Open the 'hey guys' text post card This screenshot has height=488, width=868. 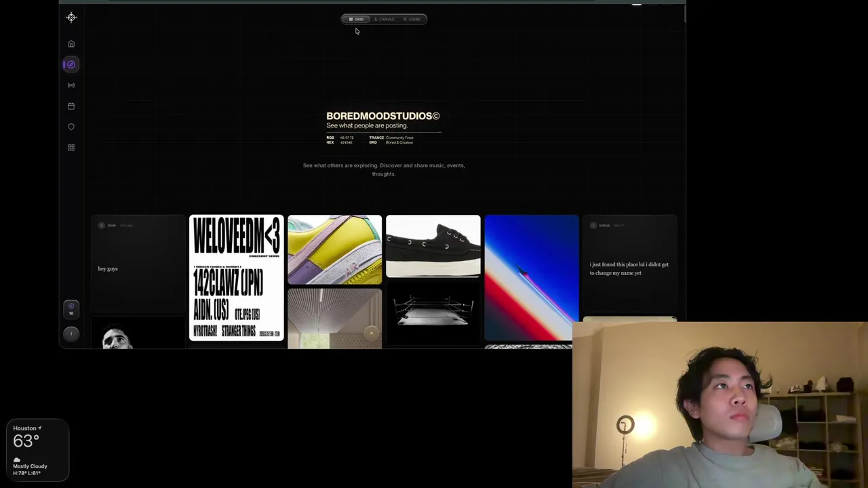pyautogui.click(x=138, y=264)
